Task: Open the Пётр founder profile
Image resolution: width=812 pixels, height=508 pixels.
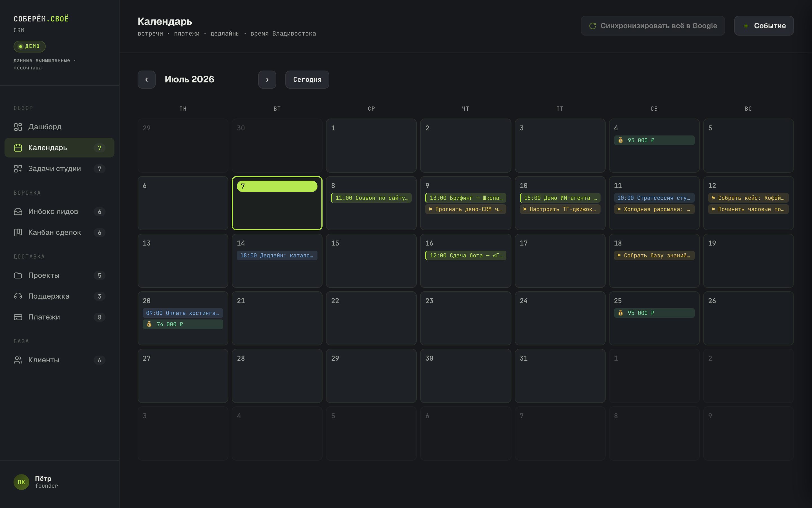Action: coord(36,482)
